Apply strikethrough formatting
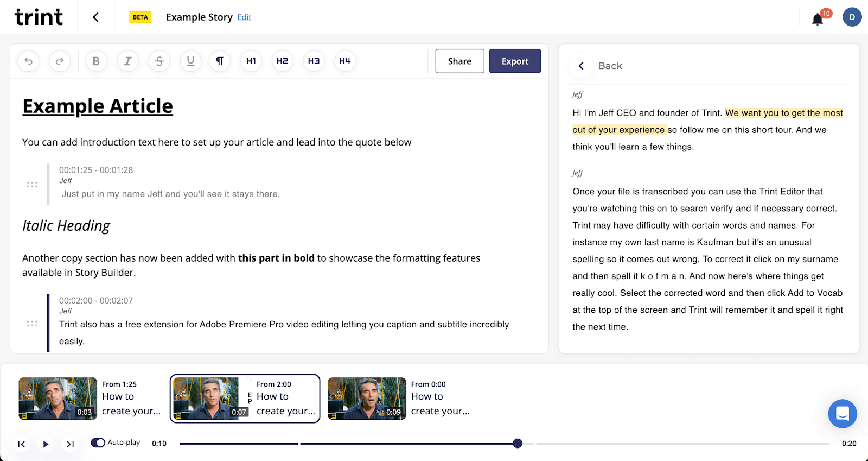 (x=159, y=61)
